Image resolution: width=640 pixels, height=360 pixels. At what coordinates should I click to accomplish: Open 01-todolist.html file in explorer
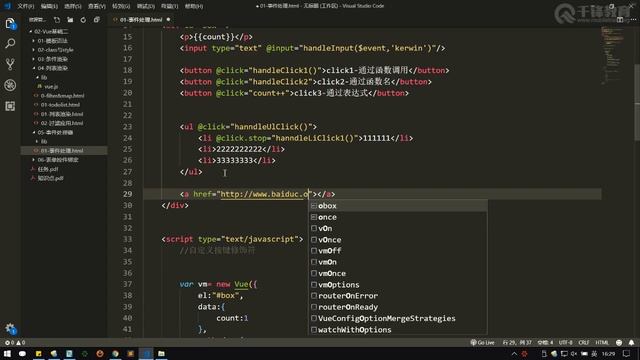pyautogui.click(x=60, y=105)
